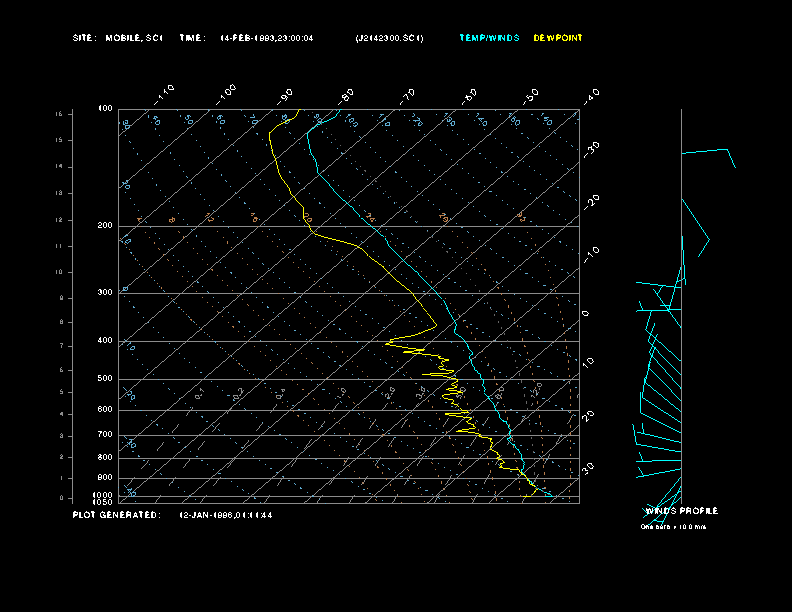Click the topmost wind barb in wind profile

710,153
